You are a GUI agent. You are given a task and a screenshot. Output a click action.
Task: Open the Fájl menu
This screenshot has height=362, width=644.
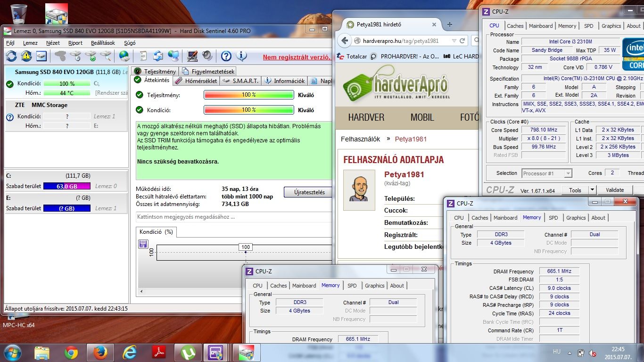10,43
